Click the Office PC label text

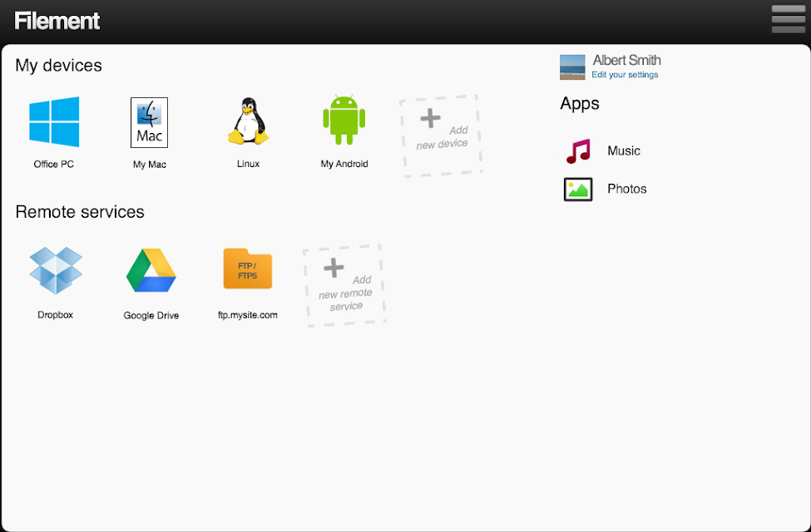click(x=54, y=164)
